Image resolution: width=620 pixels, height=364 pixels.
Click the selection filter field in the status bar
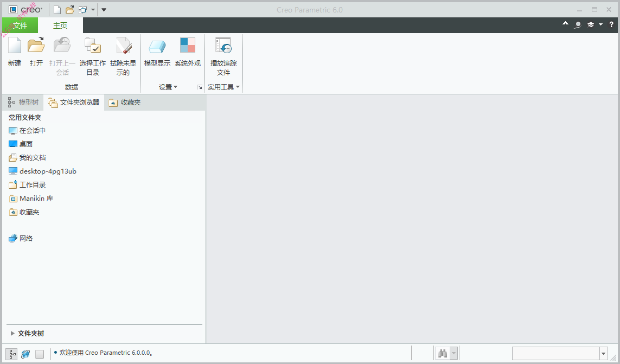click(556, 353)
